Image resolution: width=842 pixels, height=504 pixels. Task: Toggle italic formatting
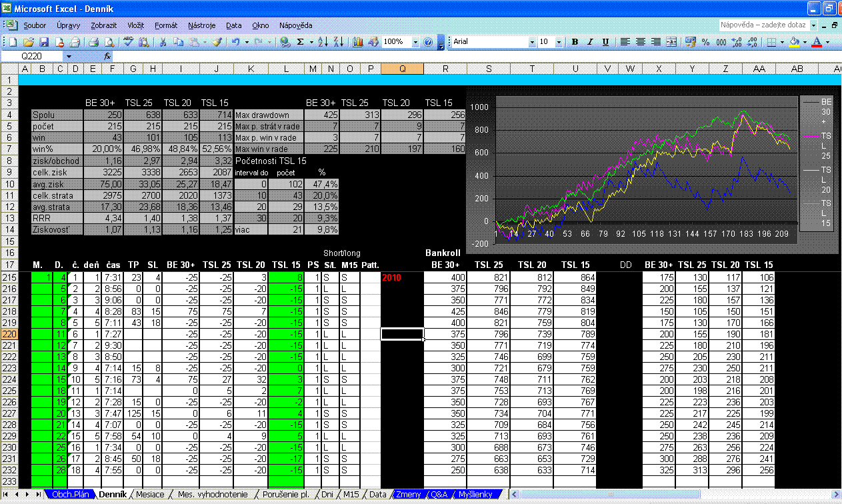[x=590, y=41]
